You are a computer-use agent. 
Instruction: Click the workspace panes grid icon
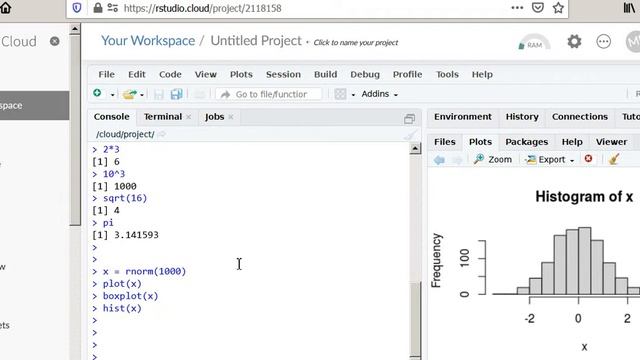(340, 94)
